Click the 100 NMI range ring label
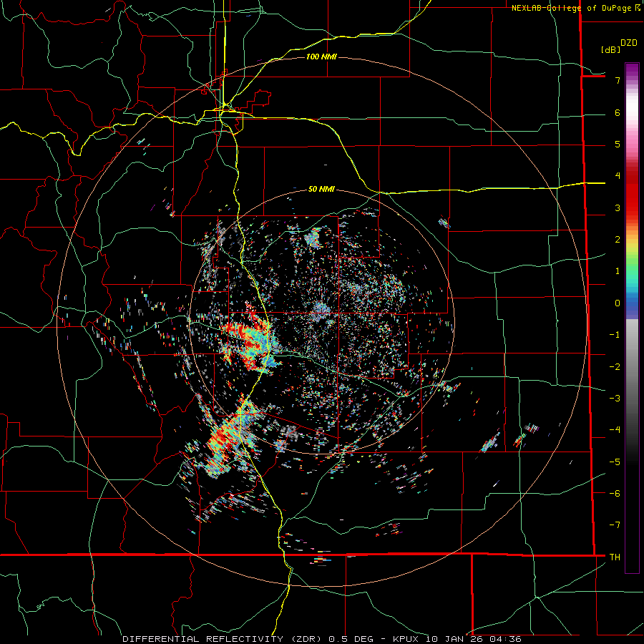Viewport: 644px width, 644px height. point(321,57)
